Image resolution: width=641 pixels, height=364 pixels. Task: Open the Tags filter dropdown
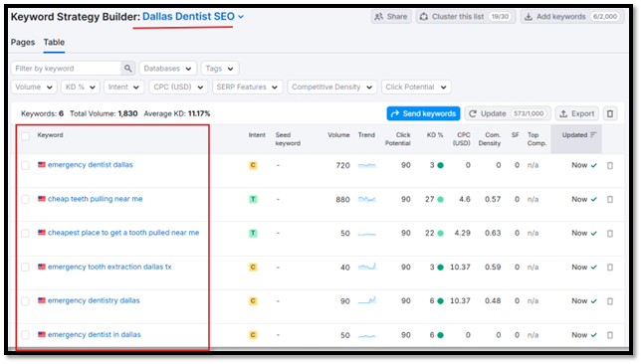(220, 69)
